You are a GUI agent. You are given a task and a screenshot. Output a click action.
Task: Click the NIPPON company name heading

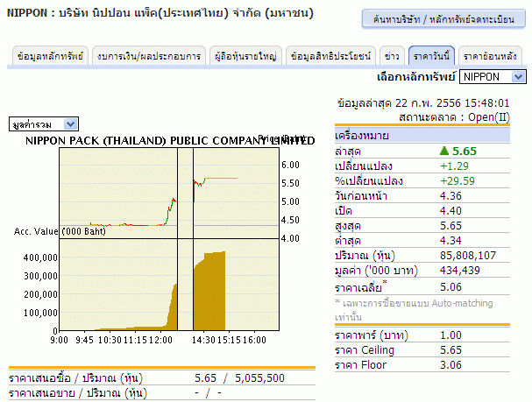click(160, 13)
